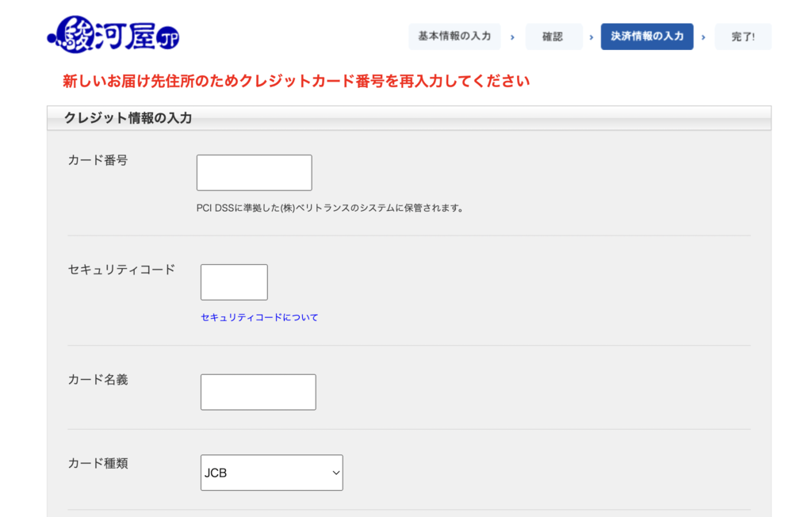This screenshot has height=517, width=812.
Task: Select the 確認 step tab
Action: click(553, 36)
